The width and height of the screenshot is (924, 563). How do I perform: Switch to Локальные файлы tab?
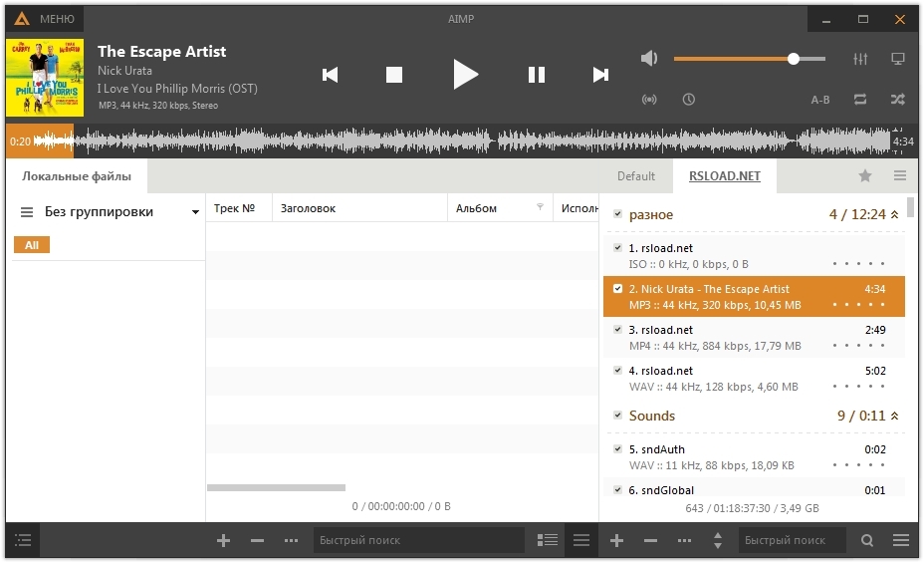click(77, 176)
